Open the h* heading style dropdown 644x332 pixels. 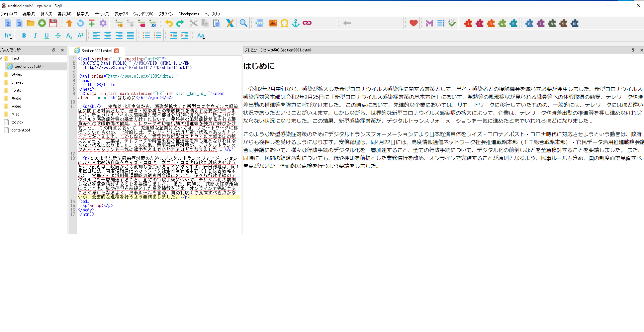[x=8, y=36]
